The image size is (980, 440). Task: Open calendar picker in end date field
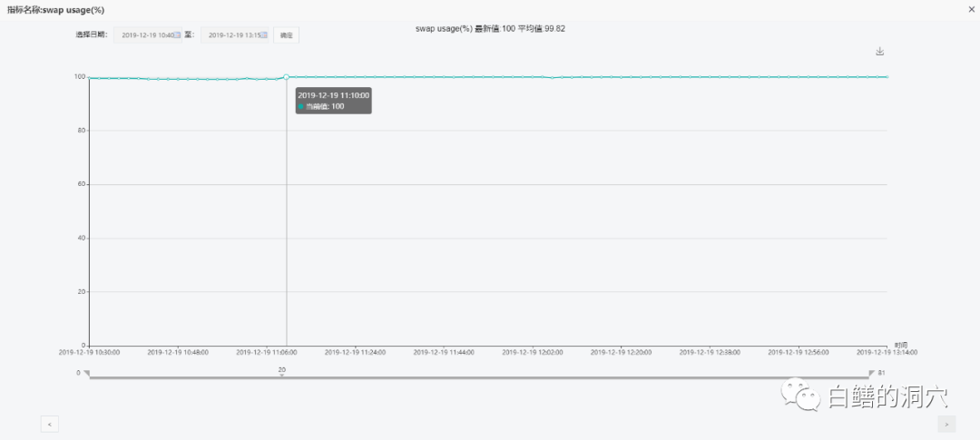tap(264, 35)
